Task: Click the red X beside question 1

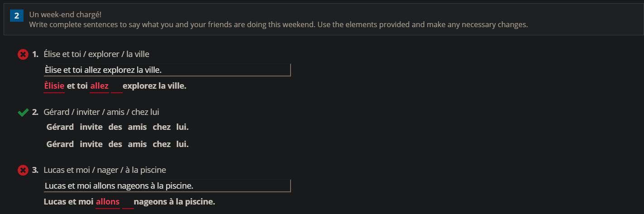Action: (23, 54)
